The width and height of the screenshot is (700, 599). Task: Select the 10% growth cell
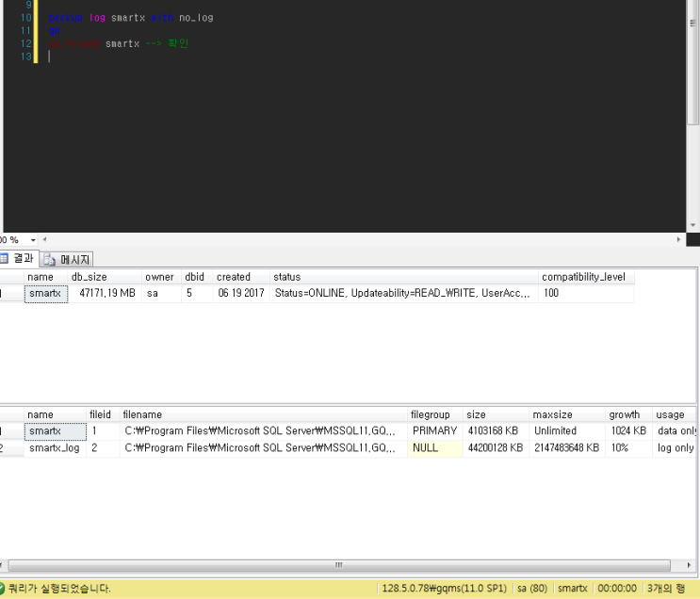628,448
